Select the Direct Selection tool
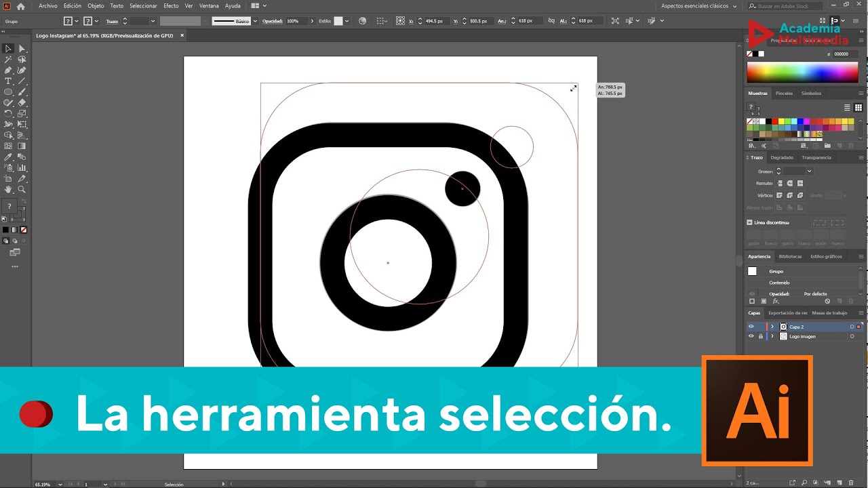 click(22, 49)
